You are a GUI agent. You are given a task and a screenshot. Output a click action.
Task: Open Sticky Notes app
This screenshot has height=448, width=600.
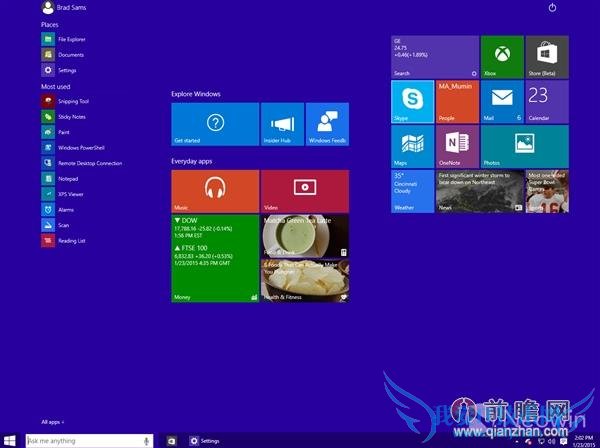pos(64,117)
